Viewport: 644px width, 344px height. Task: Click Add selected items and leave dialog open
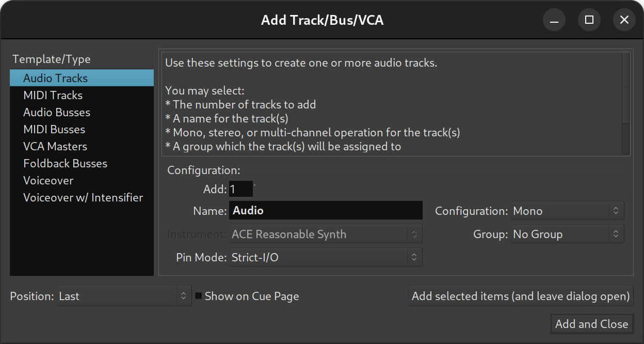point(521,296)
